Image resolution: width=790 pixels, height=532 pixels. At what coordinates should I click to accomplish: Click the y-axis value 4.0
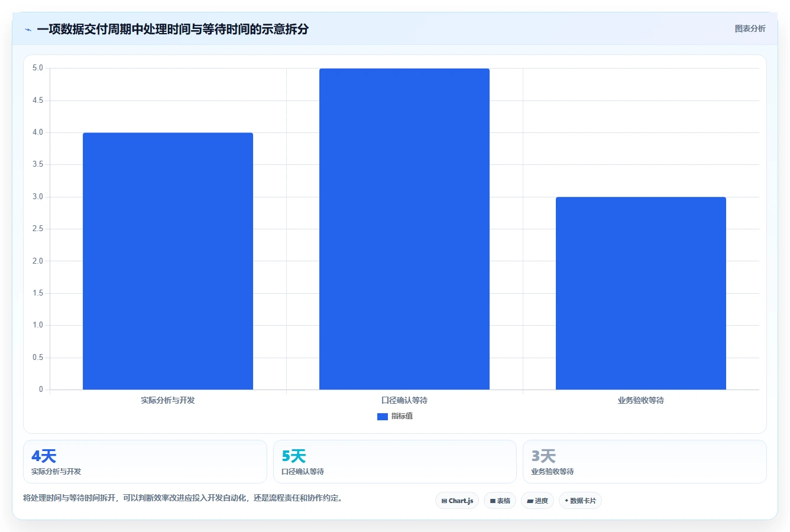[x=38, y=132]
